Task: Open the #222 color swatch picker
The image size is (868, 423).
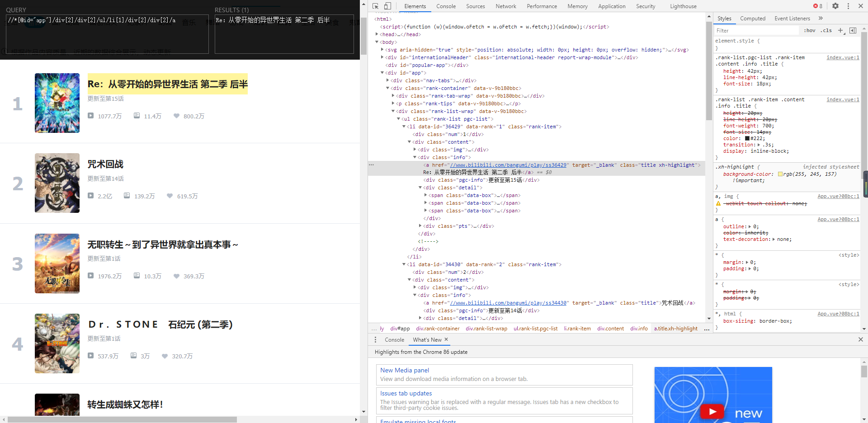Action: pyautogui.click(x=747, y=138)
